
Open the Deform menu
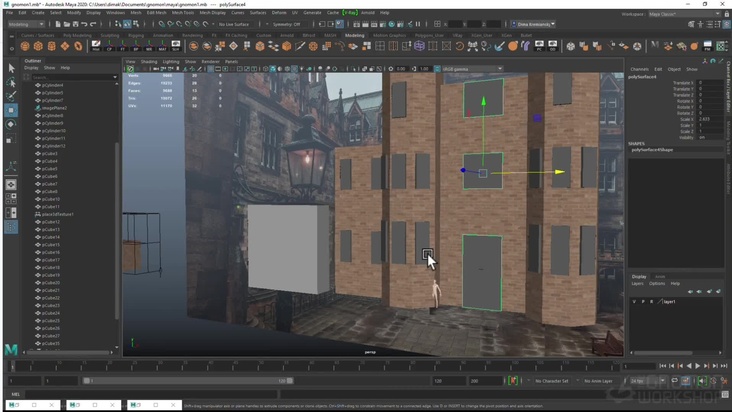click(x=279, y=13)
